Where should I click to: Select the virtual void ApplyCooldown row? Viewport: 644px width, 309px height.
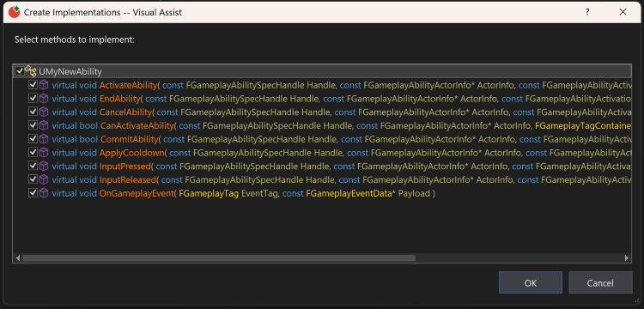(322, 153)
